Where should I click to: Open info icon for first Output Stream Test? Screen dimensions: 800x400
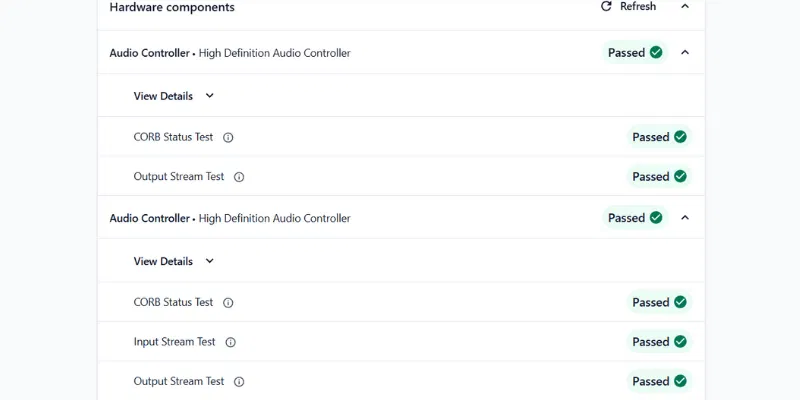[x=239, y=177]
